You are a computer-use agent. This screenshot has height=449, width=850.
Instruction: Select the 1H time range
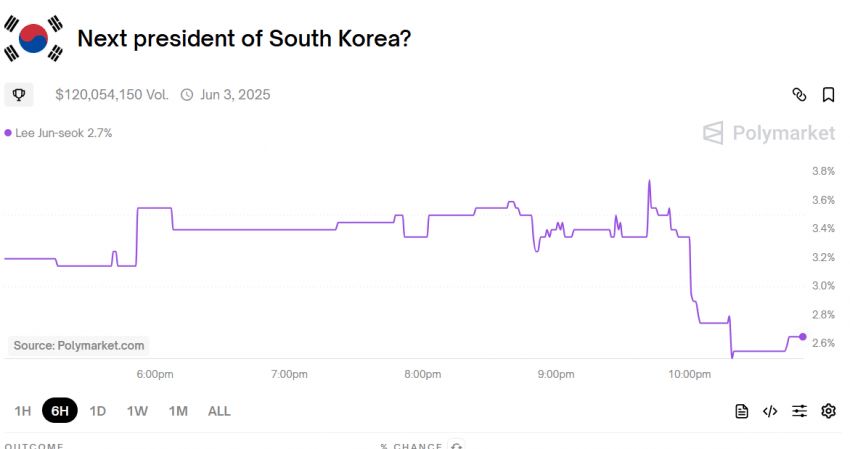[x=23, y=411]
